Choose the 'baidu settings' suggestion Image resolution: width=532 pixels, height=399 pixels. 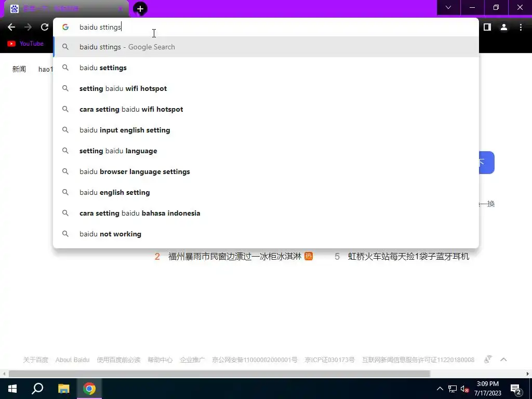pyautogui.click(x=266, y=68)
